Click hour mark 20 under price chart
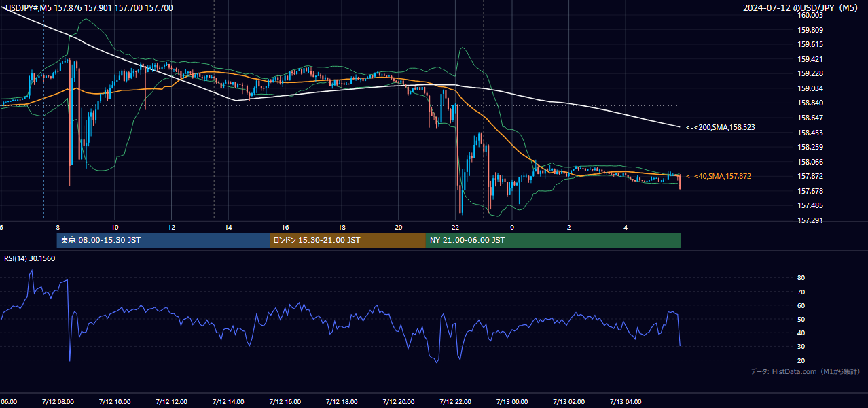Viewport: 868px width, 408px height. coord(399,227)
